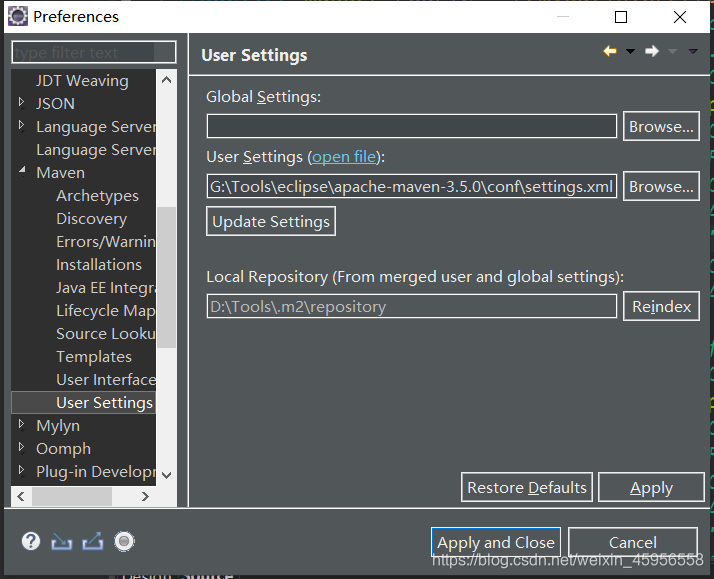Select Lifecycle Mappings under Maven
This screenshot has height=579, width=714.
(106, 311)
